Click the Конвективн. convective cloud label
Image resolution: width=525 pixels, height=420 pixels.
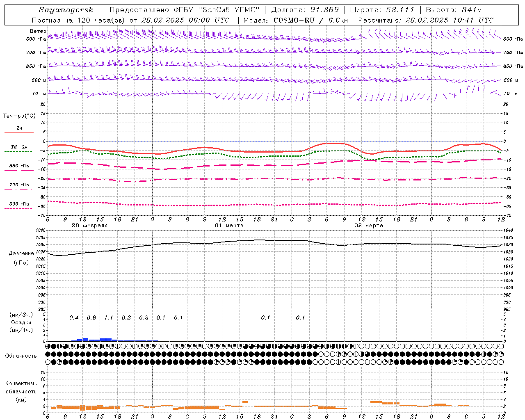(21, 383)
